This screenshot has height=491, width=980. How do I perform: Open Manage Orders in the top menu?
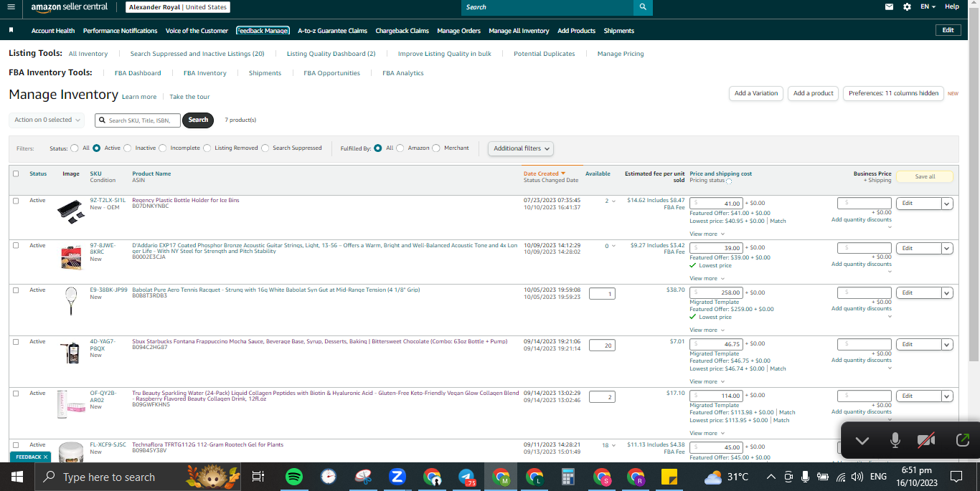[x=458, y=31]
